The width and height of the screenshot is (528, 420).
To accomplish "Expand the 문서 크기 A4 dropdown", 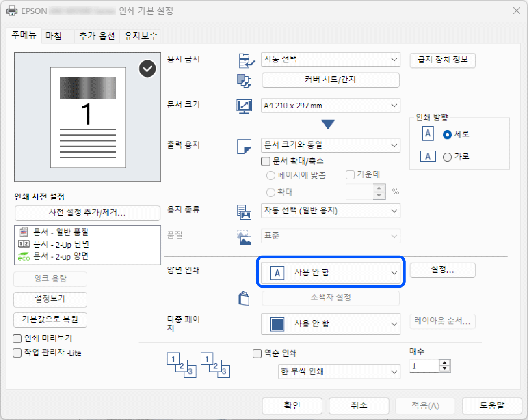I will pyautogui.click(x=331, y=106).
